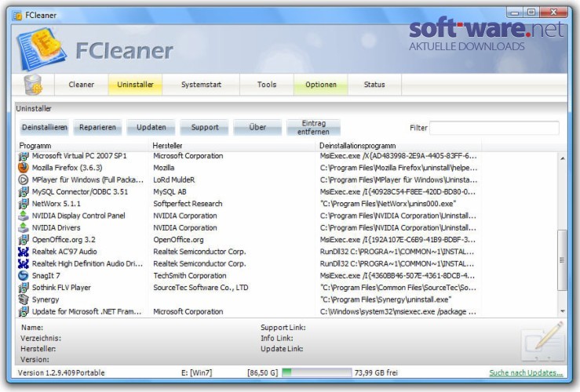Switch to the Uninstaller tab

click(x=135, y=85)
